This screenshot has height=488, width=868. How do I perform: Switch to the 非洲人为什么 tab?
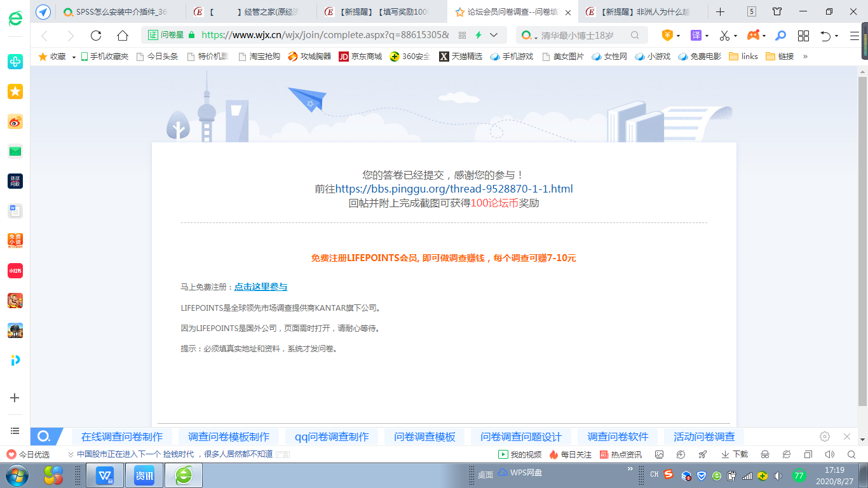click(x=642, y=12)
